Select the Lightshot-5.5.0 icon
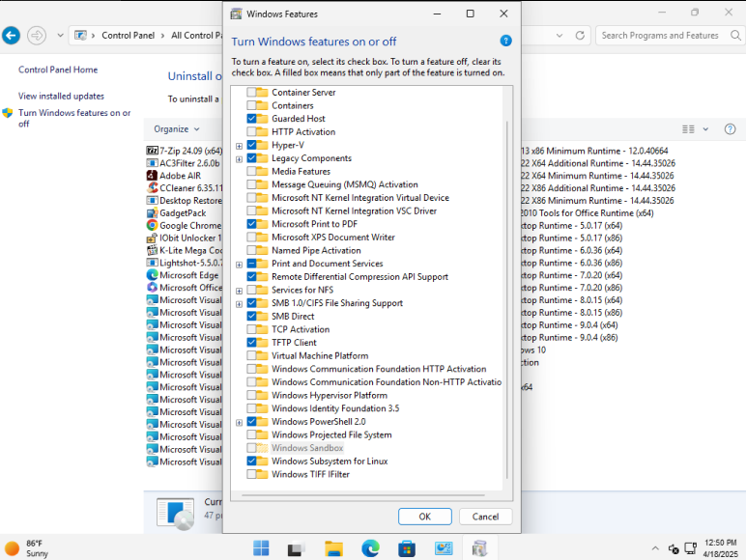The image size is (746, 560). point(153,263)
